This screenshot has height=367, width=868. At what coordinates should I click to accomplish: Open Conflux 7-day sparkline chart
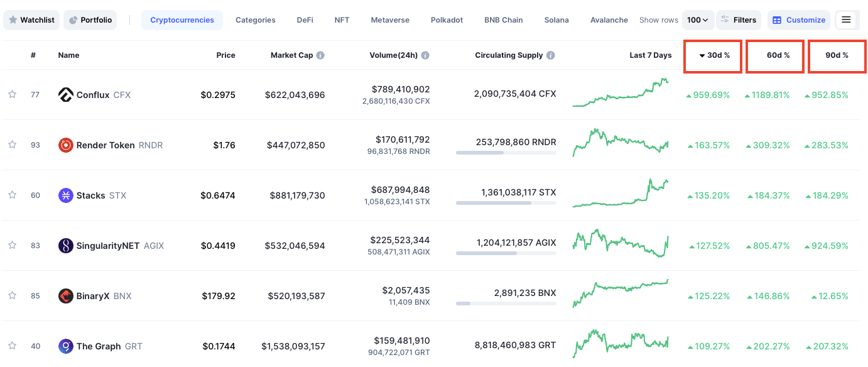point(621,93)
